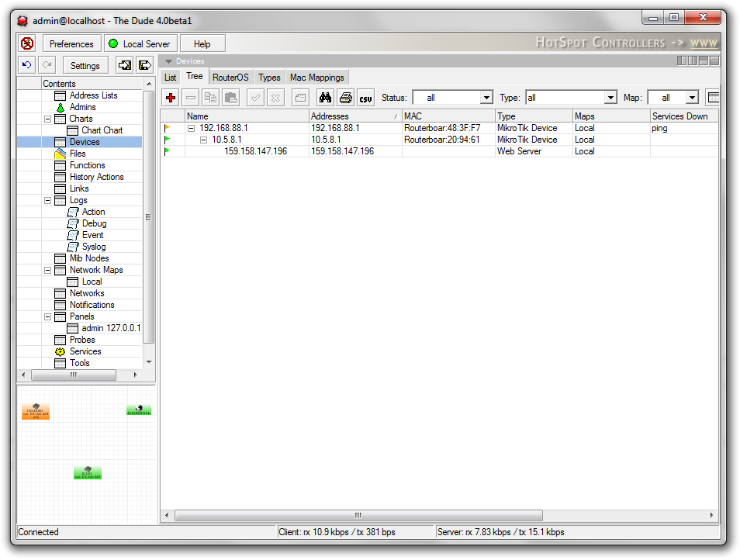Screen dimensions: 740x560
Task: Click the table columns icon right of Map
Action: click(713, 98)
